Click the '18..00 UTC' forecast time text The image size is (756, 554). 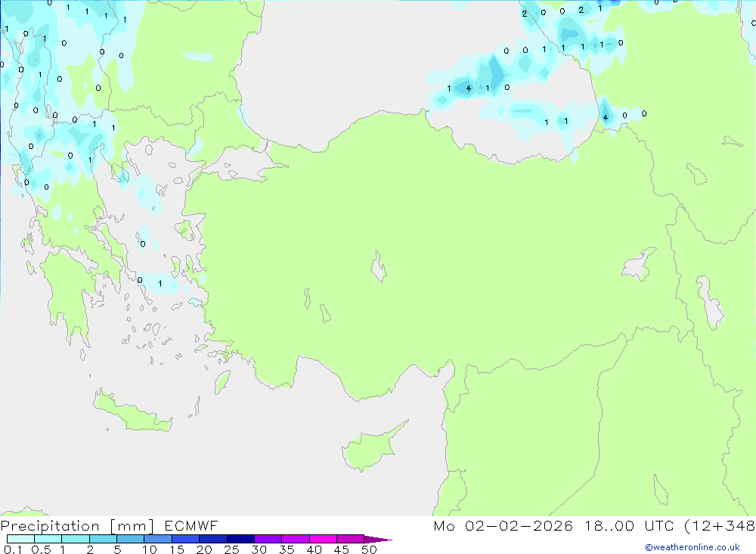click(629, 525)
